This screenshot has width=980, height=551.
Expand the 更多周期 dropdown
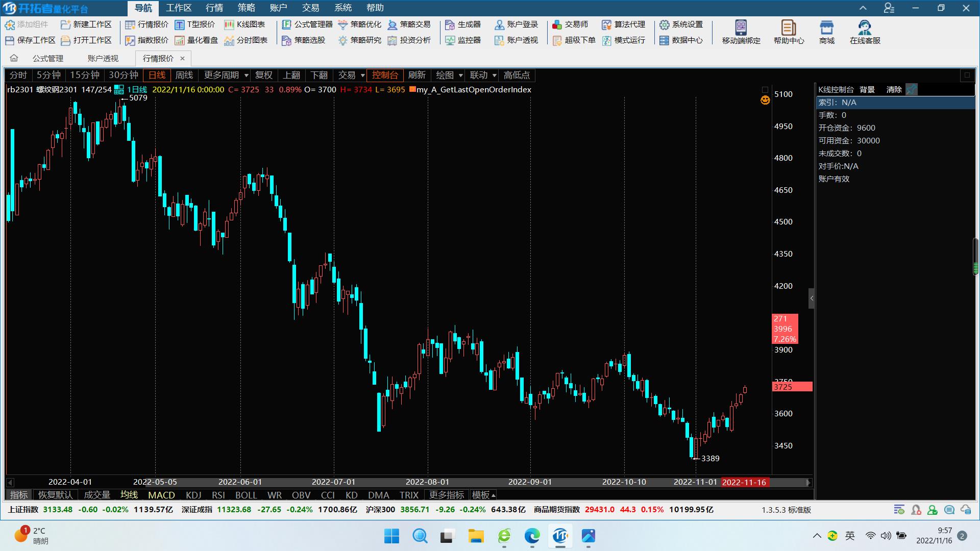246,75
